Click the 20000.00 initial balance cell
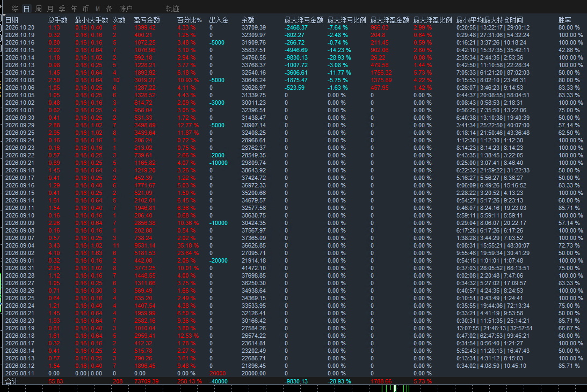This screenshot has height=392, width=587. (254, 373)
